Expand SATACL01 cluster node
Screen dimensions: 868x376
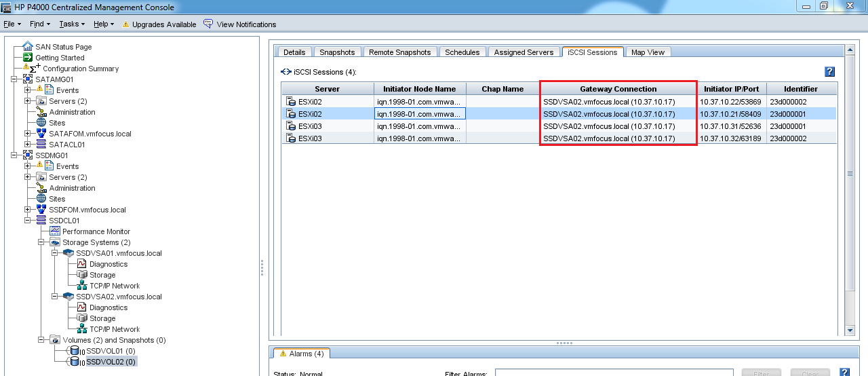28,145
